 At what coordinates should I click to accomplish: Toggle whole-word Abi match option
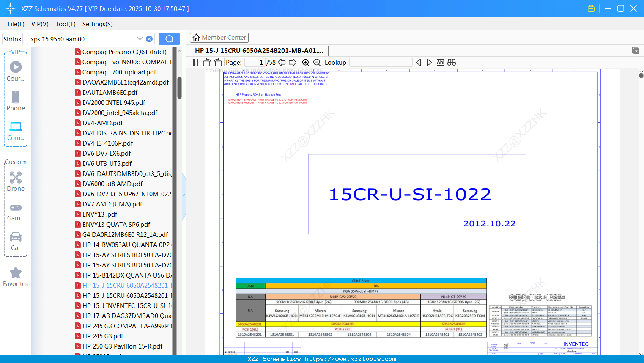(x=440, y=62)
